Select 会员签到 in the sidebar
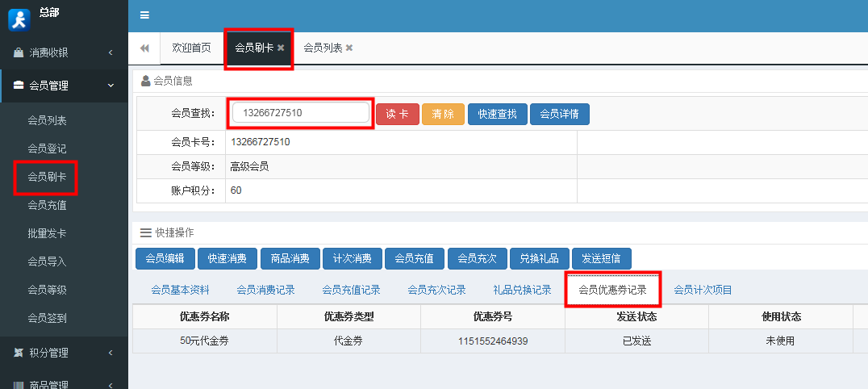Screen dimensions: 868x389 click(x=47, y=318)
